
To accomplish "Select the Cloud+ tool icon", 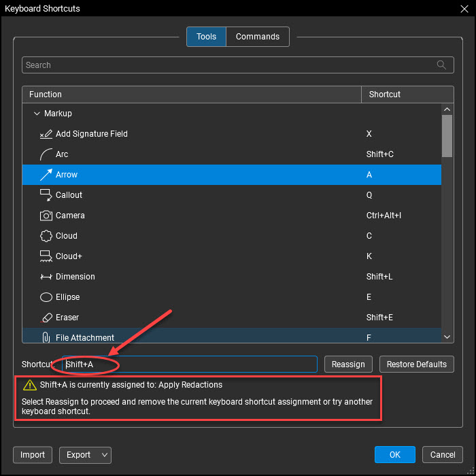I will click(46, 256).
